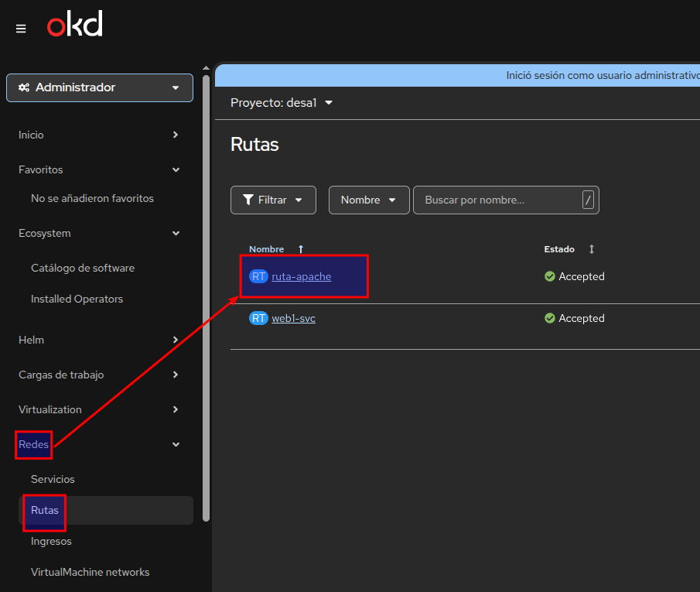Open the Nombre search type dropdown
Viewport: 700px width, 592px height.
[x=368, y=200]
